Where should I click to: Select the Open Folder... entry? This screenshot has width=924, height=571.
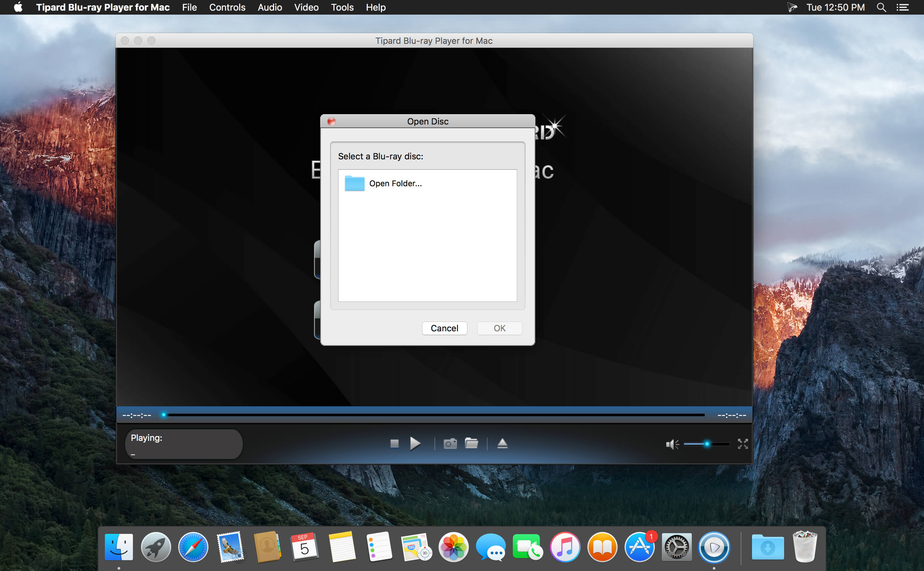(427, 184)
